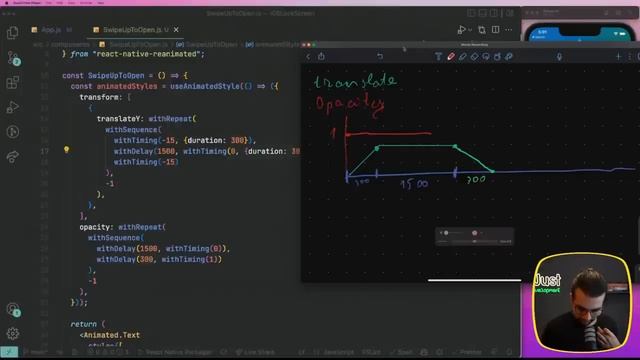Click the "<Animated.Text" line
Image resolution: width=640 pixels, height=360 pixels.
pos(110,335)
